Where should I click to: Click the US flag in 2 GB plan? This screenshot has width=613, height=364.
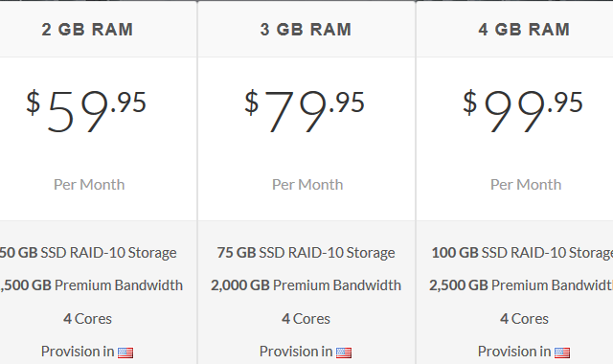(x=125, y=353)
